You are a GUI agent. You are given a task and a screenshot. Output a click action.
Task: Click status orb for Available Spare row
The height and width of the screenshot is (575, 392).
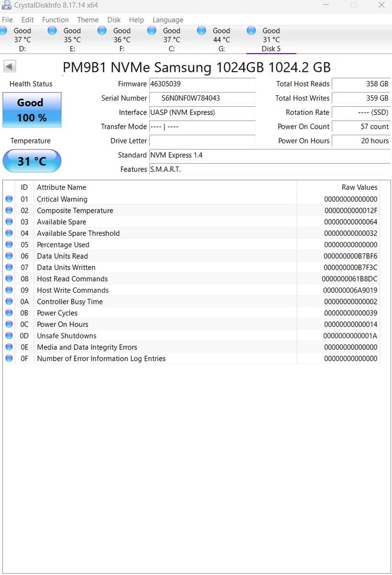click(x=9, y=222)
